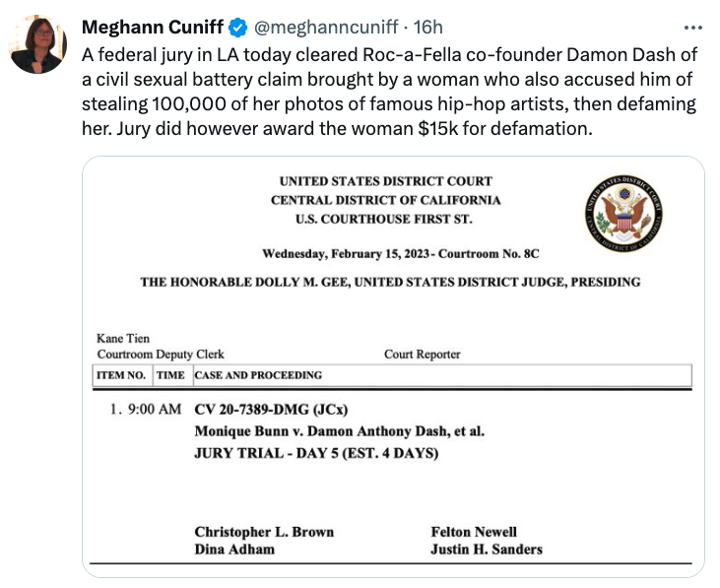Click the district court seal emblem
The width and height of the screenshot is (720, 588).
pos(623,214)
